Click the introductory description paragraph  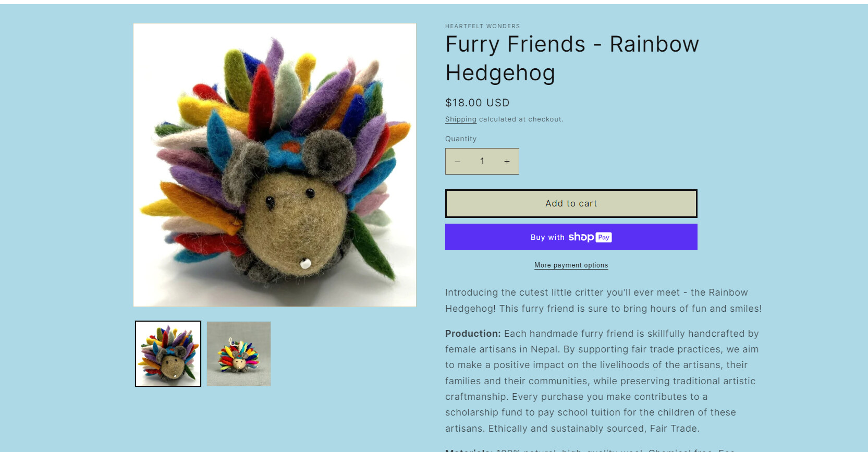pyautogui.click(x=603, y=300)
